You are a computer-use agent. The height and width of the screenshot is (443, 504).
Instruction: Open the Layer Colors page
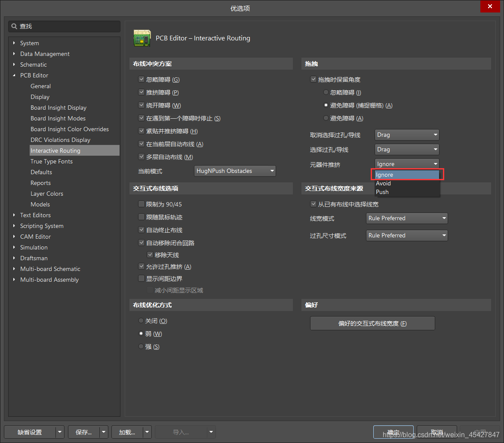pos(46,194)
